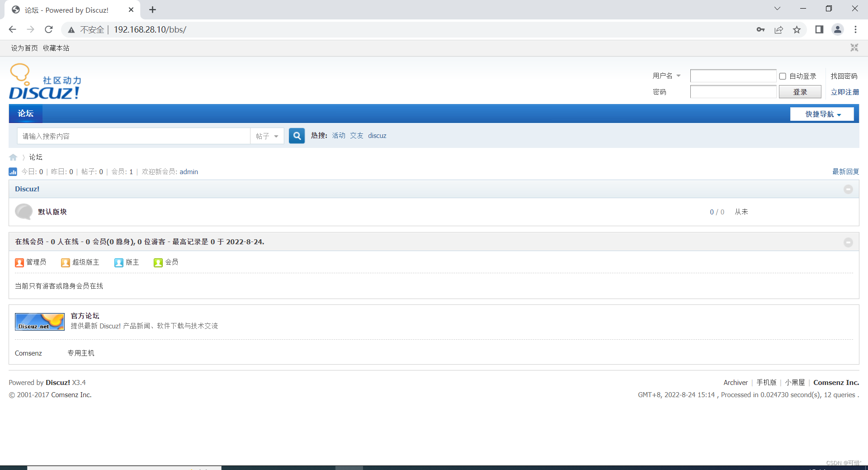
Task: Click the hot search 活动 link
Action: click(x=339, y=136)
